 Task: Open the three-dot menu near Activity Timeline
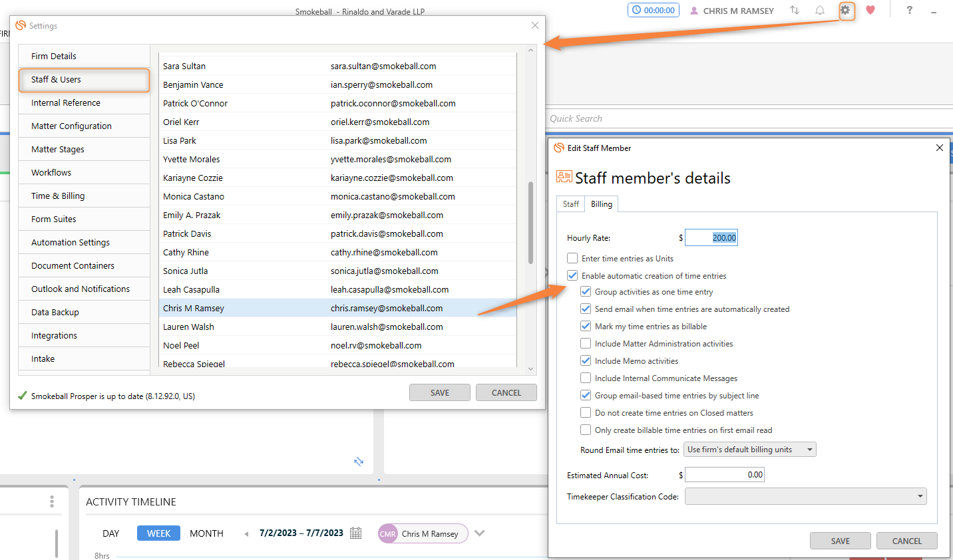[x=52, y=501]
